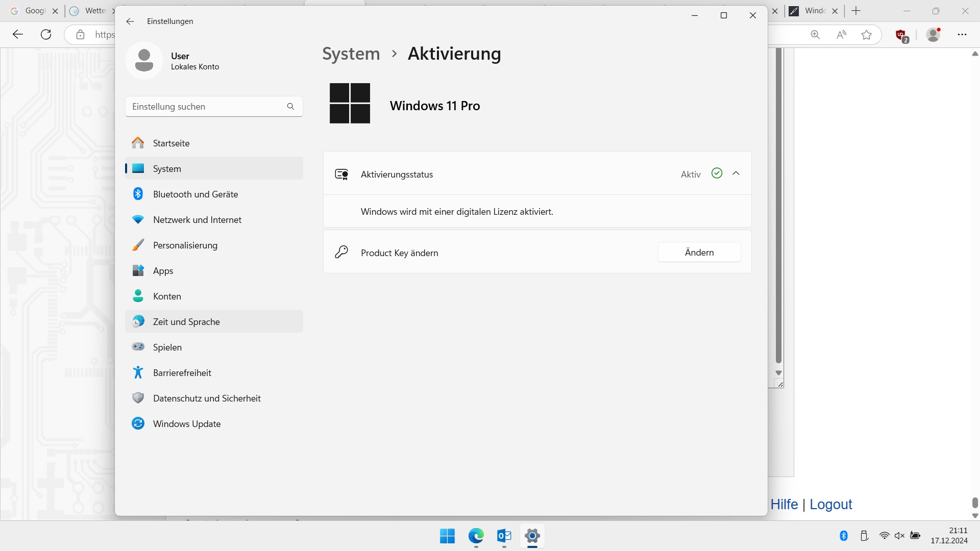Open Windows Update settings
This screenshot has height=551, width=980.
[214, 424]
